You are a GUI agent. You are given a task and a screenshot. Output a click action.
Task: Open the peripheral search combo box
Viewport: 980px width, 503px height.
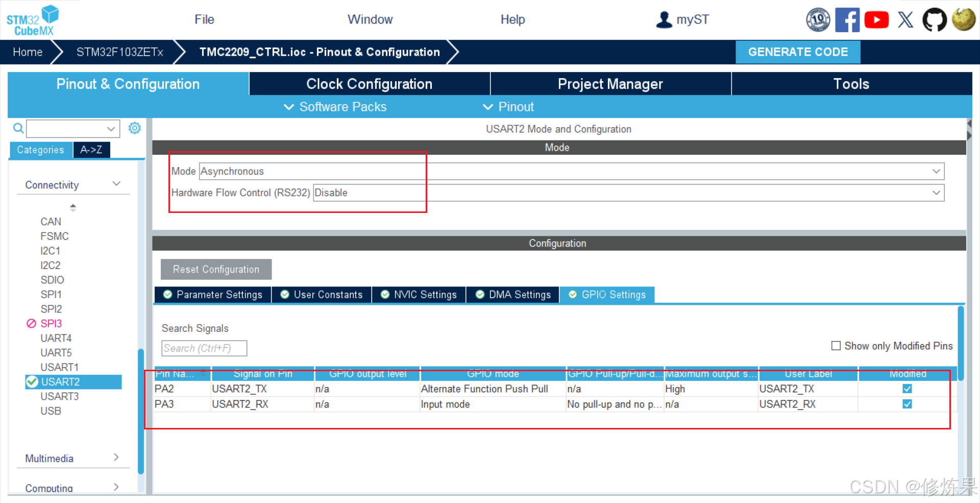[x=73, y=129]
